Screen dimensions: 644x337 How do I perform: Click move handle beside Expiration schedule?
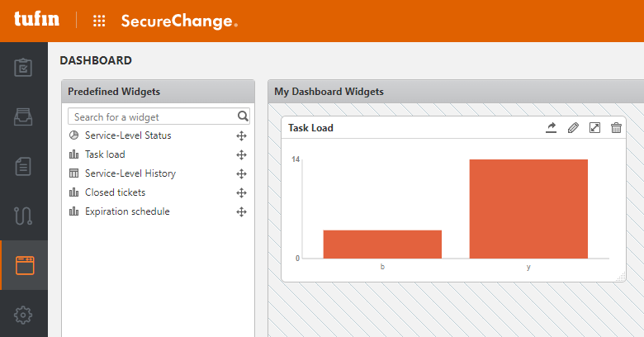point(242,211)
